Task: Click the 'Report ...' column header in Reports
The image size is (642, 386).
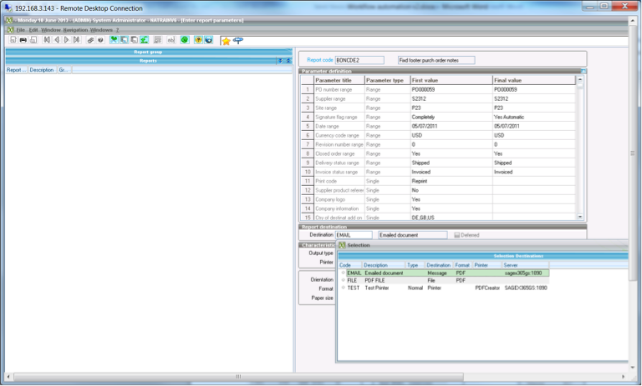Action: coord(16,70)
